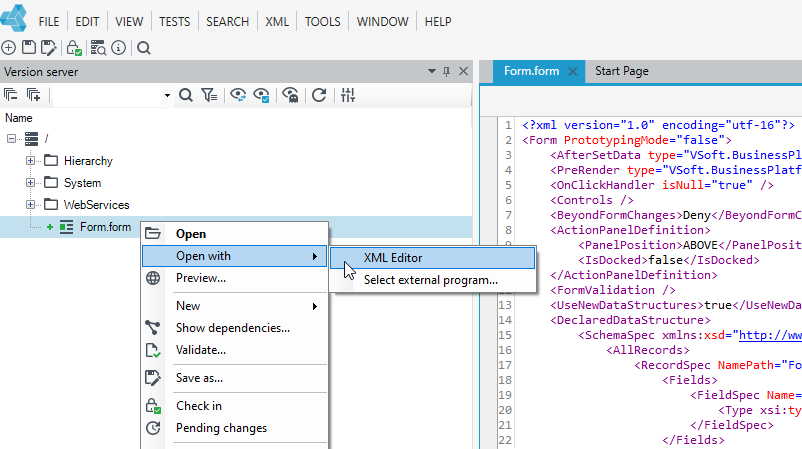
Task: Open the XML menu
Action: (x=277, y=22)
